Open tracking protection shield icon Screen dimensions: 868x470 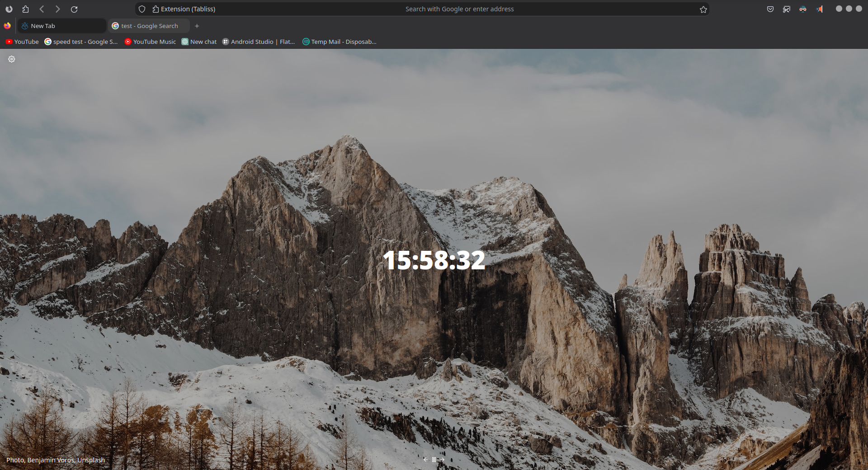tap(142, 9)
